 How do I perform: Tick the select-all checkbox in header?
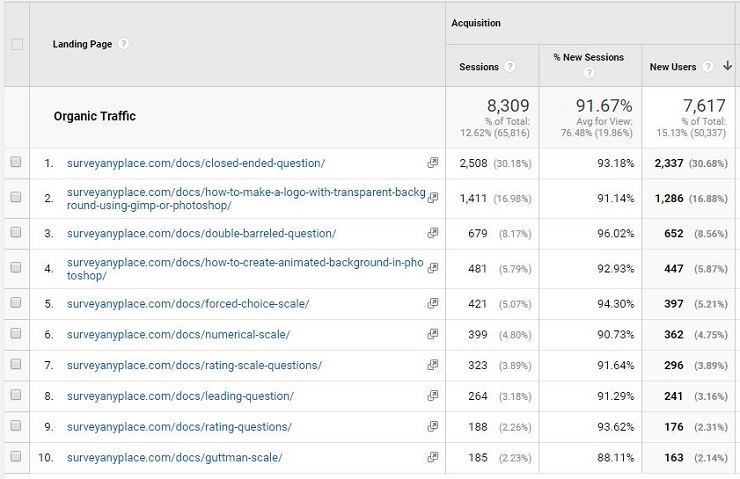(x=17, y=44)
